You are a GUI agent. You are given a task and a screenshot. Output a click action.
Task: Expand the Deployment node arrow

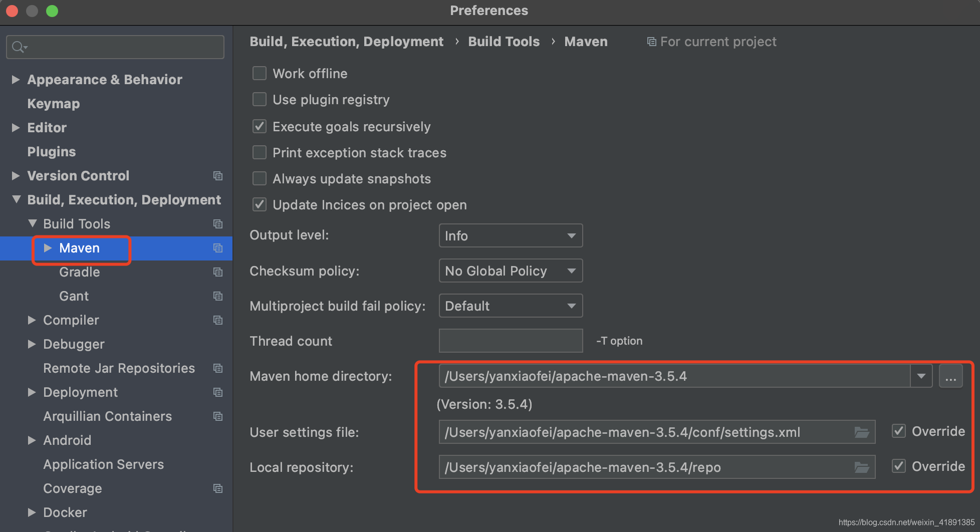32,392
